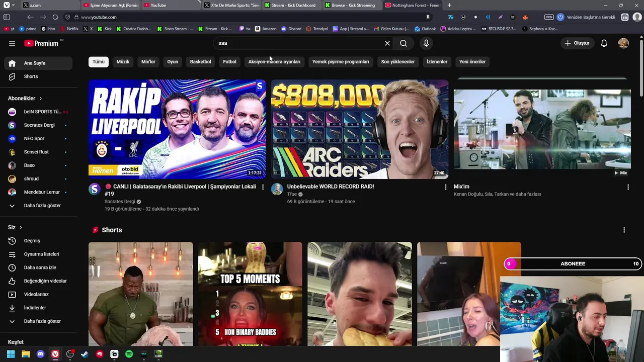The width and height of the screenshot is (644, 362).
Task: Select the Oyun filter chip
Action: (173, 62)
